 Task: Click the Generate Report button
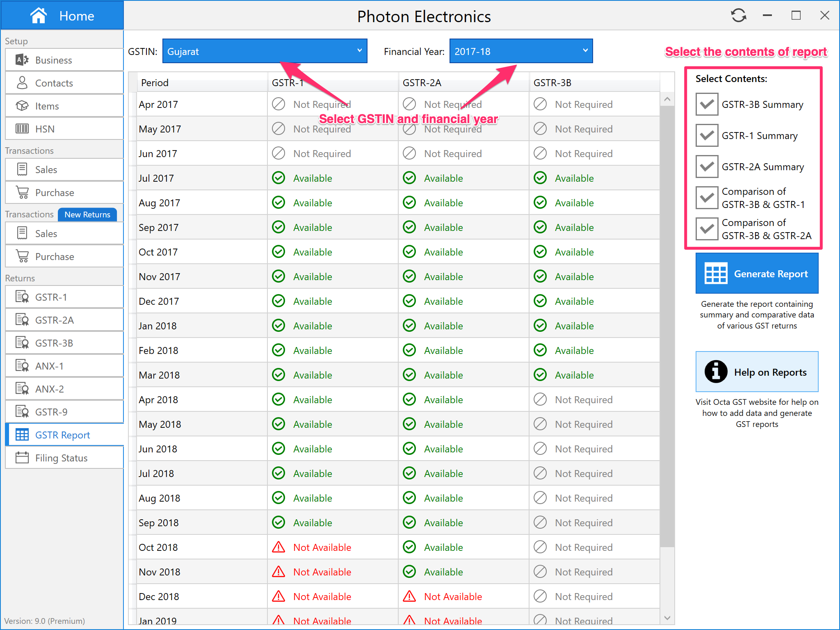point(757,274)
